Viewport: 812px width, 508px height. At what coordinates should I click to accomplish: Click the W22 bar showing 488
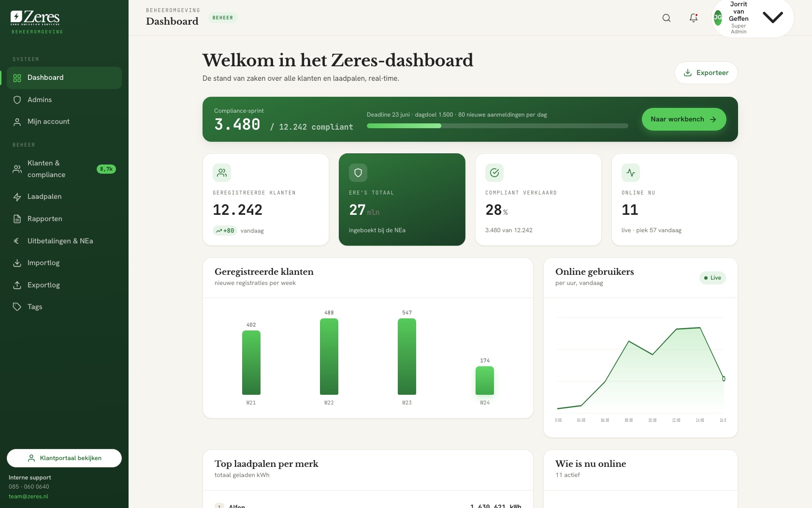point(329,357)
